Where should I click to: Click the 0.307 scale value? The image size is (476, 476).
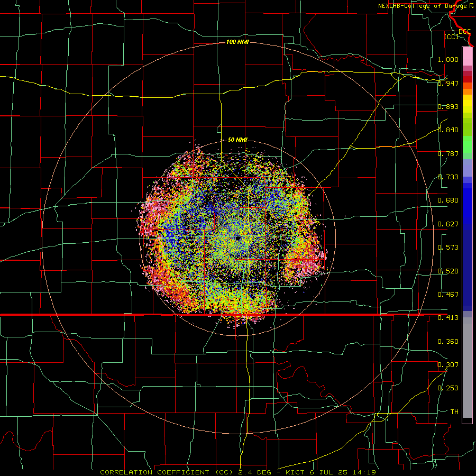coord(448,365)
